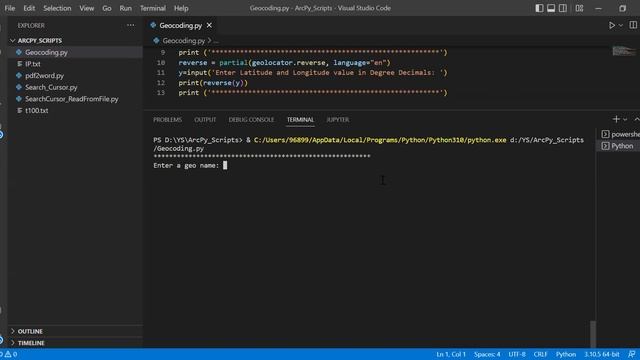This screenshot has width=640, height=360.
Task: Switch to the Debug Console tab
Action: [x=251, y=120]
